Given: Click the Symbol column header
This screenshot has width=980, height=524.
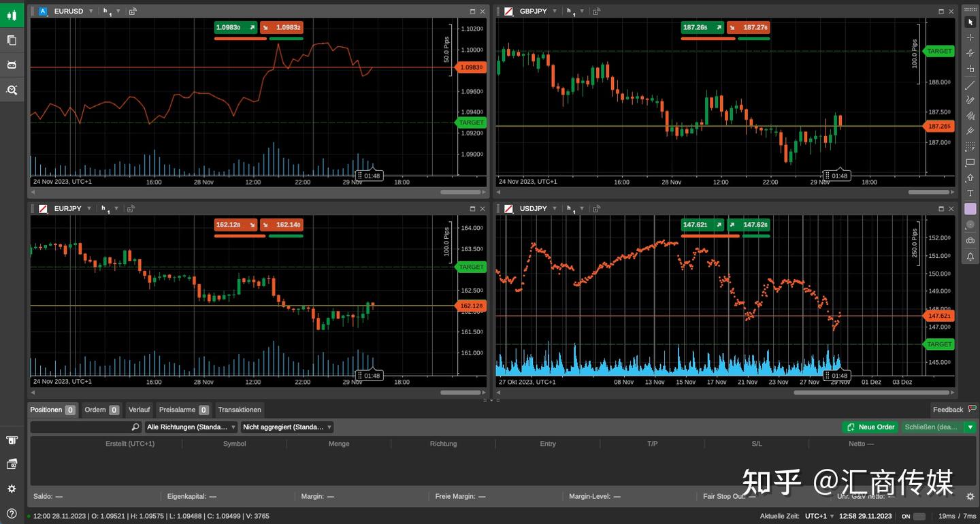Looking at the screenshot, I should tap(235, 444).
